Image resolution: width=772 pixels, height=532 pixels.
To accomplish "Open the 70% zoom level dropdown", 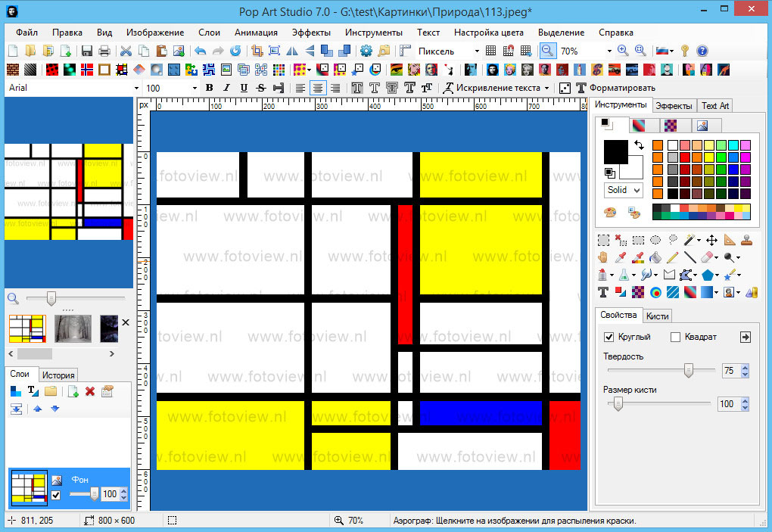I will (609, 51).
